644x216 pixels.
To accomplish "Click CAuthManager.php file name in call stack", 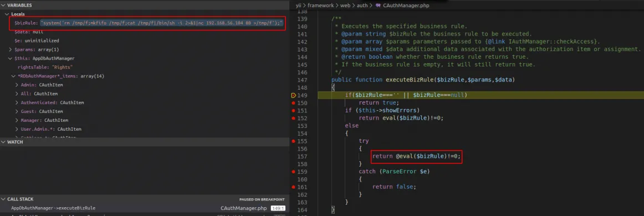I will point(243,208).
